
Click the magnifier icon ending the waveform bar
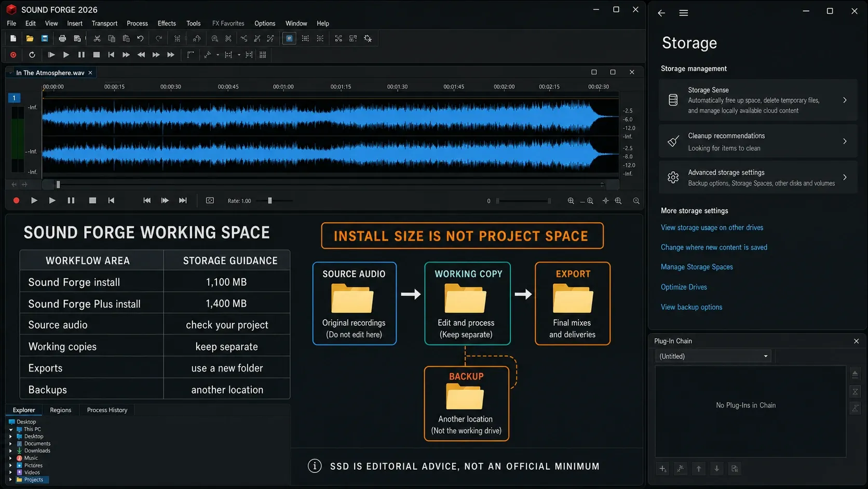tap(636, 201)
